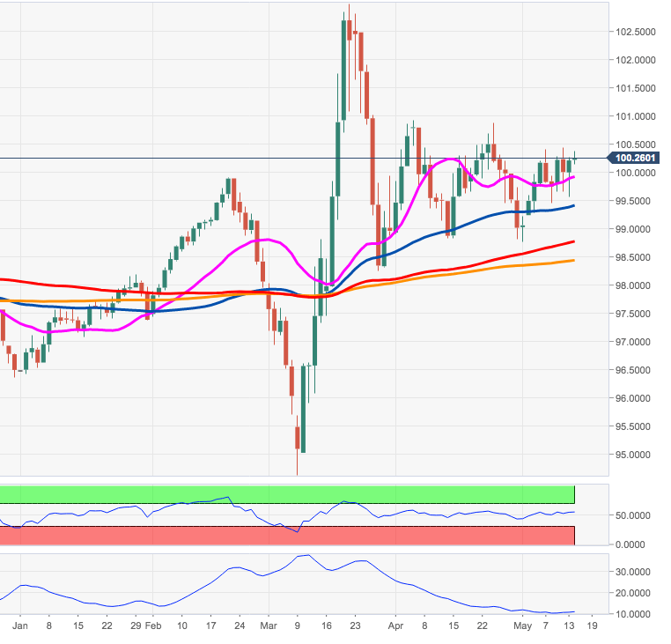Image resolution: width=671 pixels, height=644 pixels.
Task: Click the current price label 100.2601
Action: coord(634,158)
